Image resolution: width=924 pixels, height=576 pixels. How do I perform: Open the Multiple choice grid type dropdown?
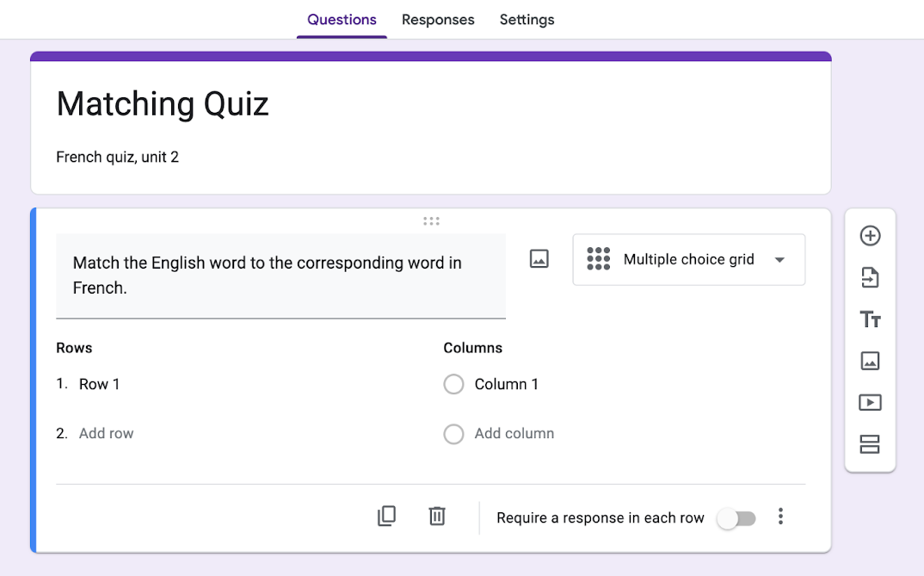689,259
